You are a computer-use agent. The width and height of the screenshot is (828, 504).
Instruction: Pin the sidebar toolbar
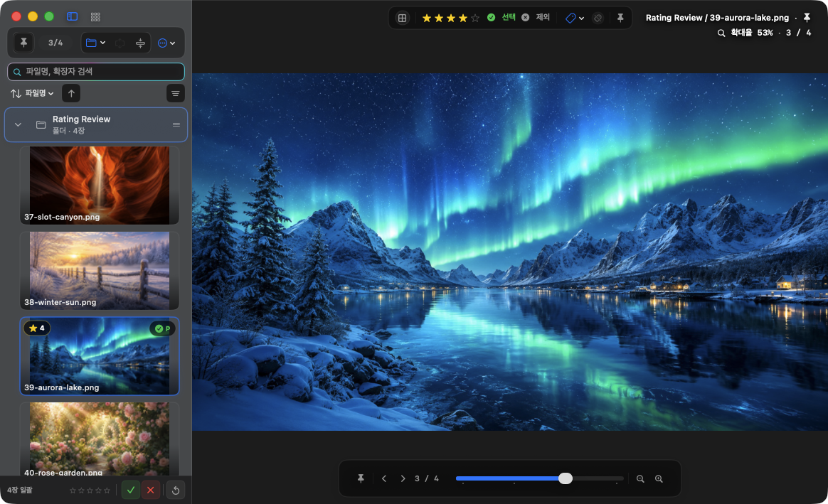[x=23, y=43]
